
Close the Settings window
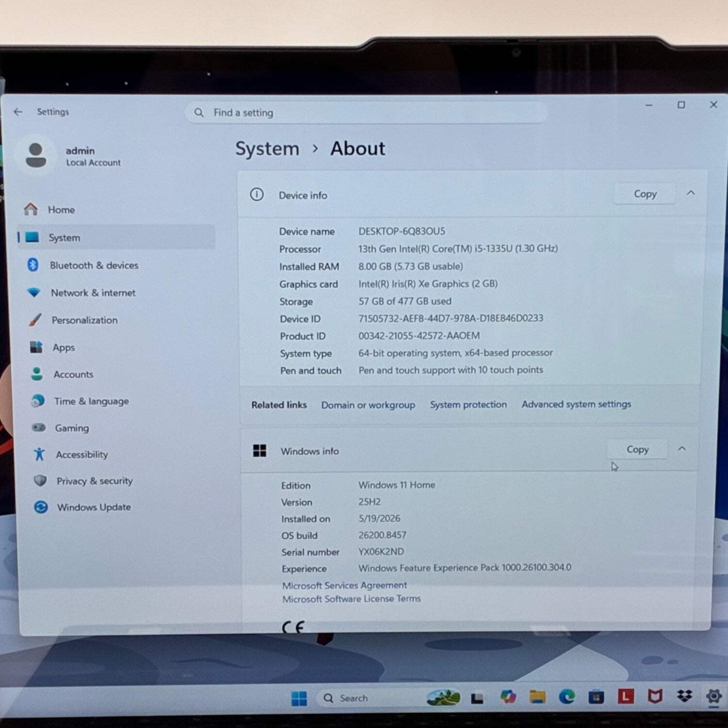(713, 104)
